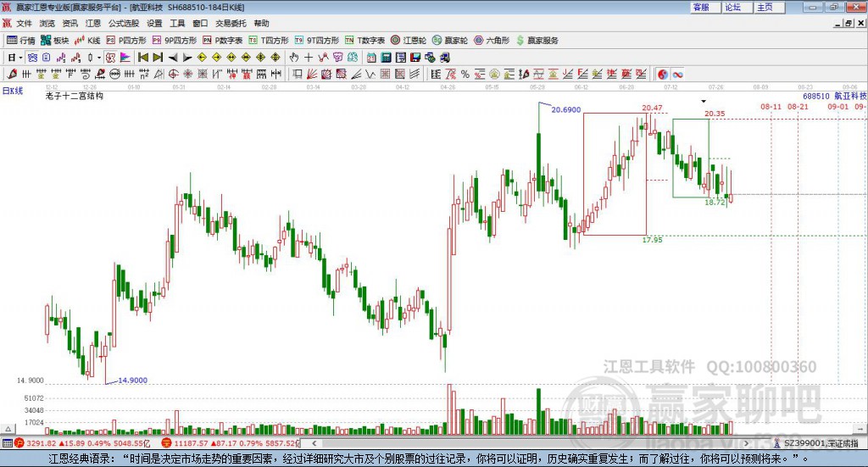This screenshot has height=467, width=868.
Task: Click the 14.9000 low price label
Action: pos(132,381)
